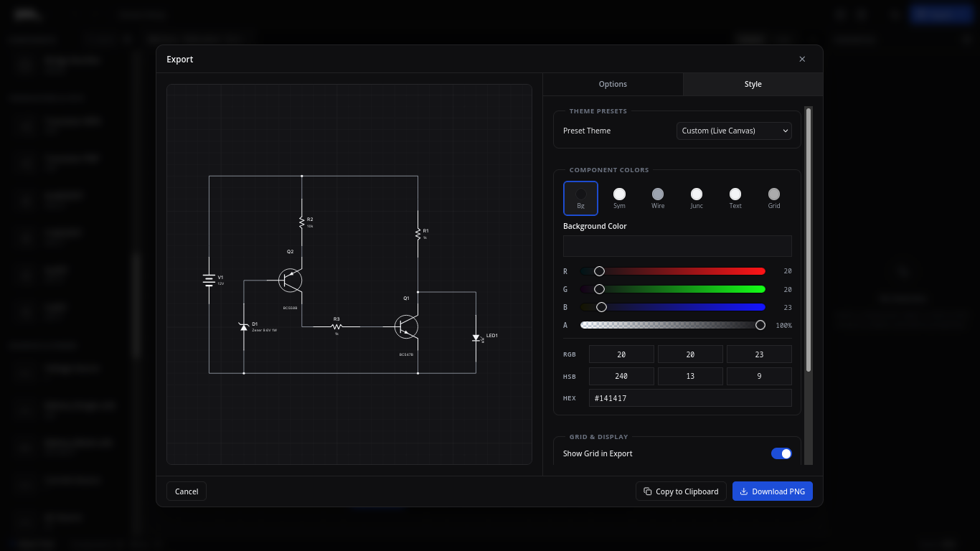This screenshot has height=551, width=980.
Task: Select the Text color component swatch
Action: [735, 198]
